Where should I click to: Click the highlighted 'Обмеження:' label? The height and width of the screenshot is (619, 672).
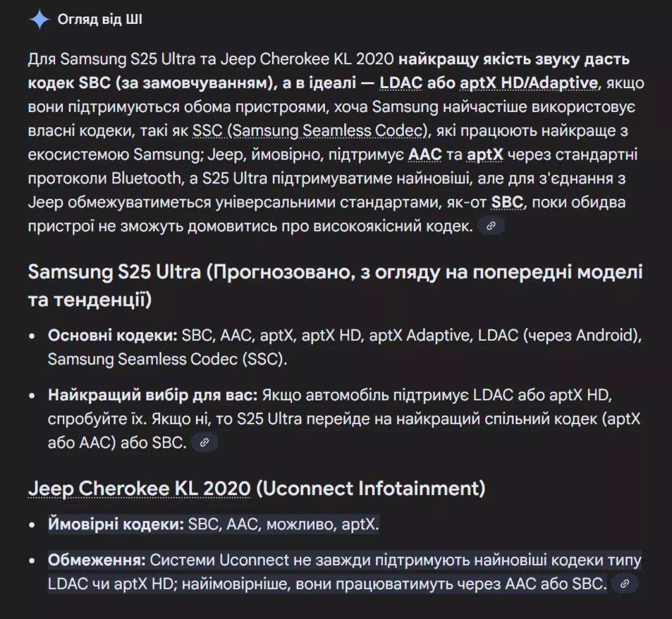tap(96, 560)
